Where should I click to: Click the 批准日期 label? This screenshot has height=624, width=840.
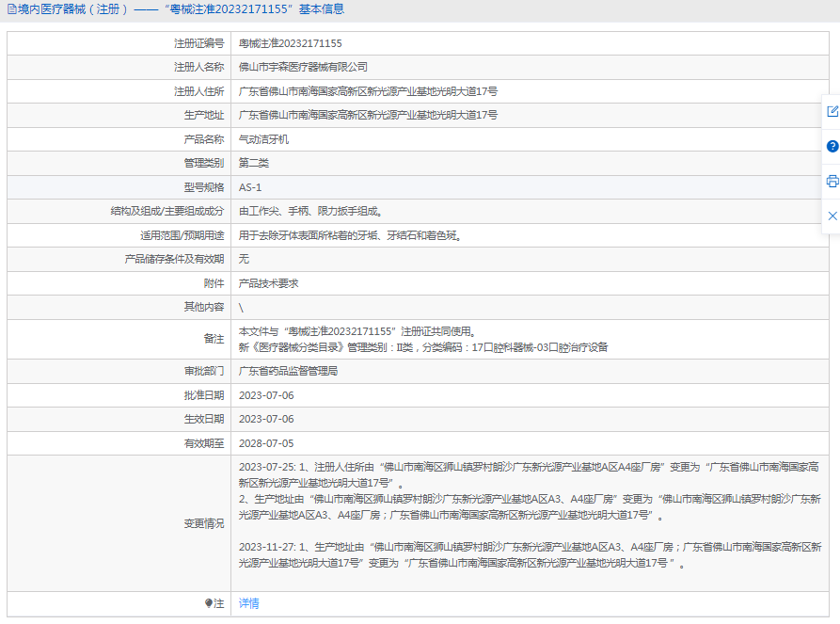coord(203,395)
